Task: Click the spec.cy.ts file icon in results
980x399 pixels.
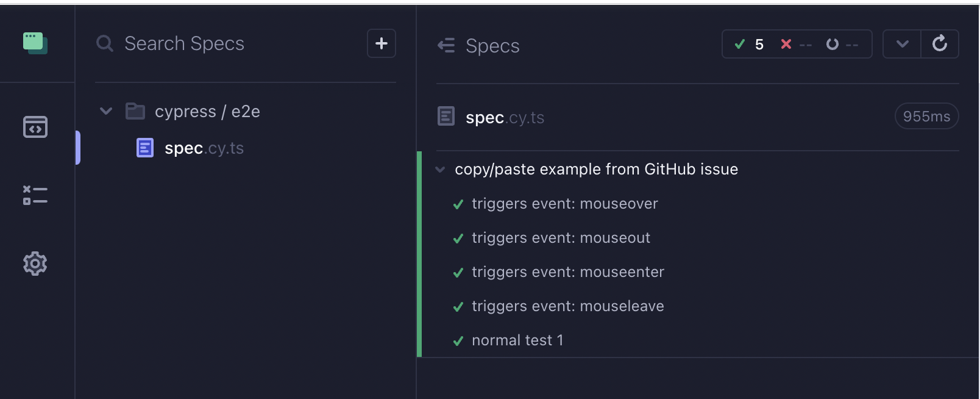Action: coord(446,116)
